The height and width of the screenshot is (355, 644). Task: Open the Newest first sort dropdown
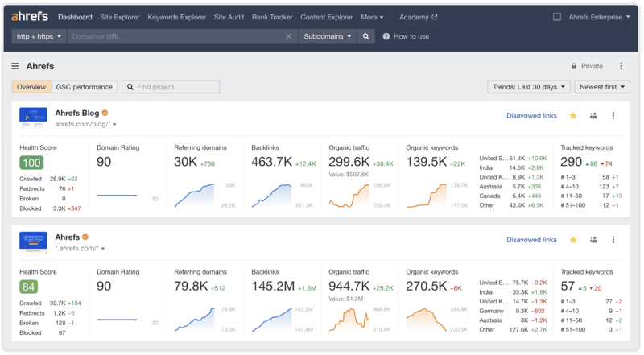click(602, 87)
